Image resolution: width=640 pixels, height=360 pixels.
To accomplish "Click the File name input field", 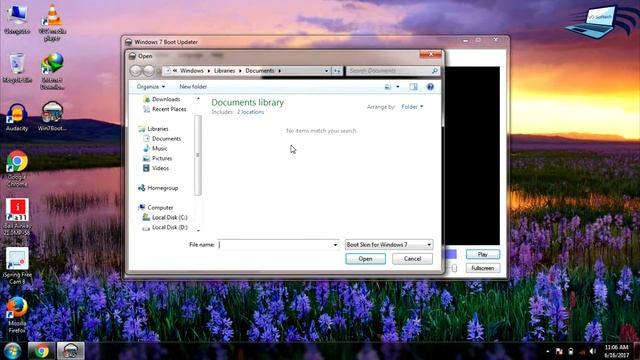I will (x=275, y=244).
